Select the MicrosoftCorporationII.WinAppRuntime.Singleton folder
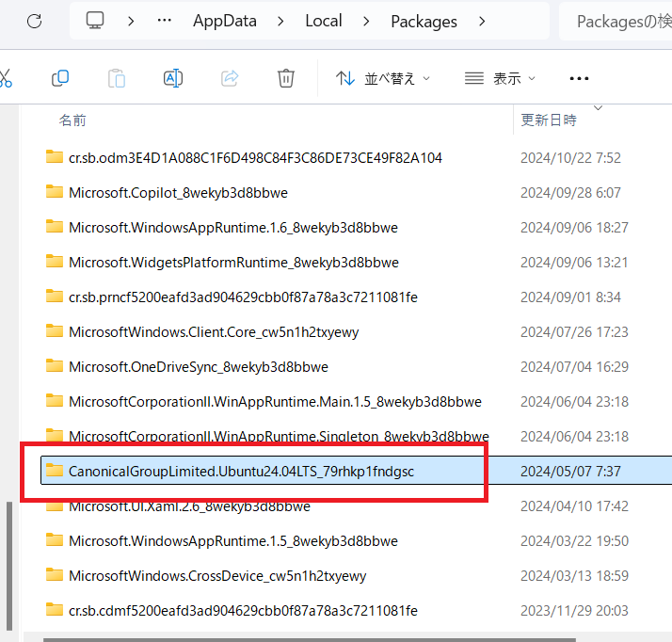672x642 pixels. pos(279,437)
